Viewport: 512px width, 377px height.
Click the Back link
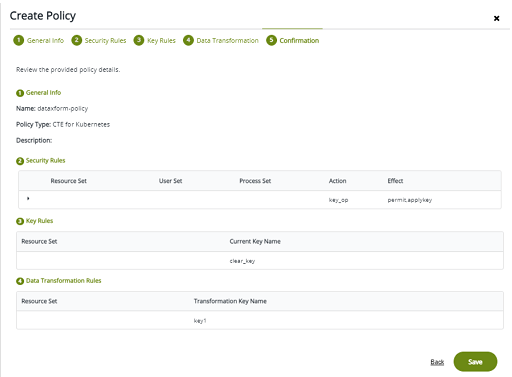tap(437, 362)
